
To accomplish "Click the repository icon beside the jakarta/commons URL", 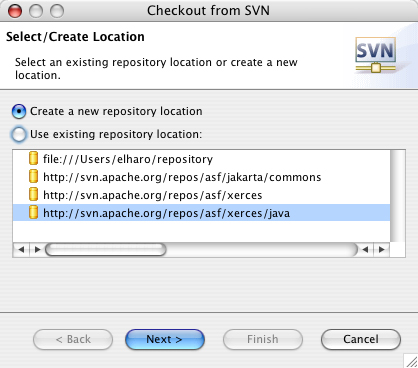I will (33, 177).
